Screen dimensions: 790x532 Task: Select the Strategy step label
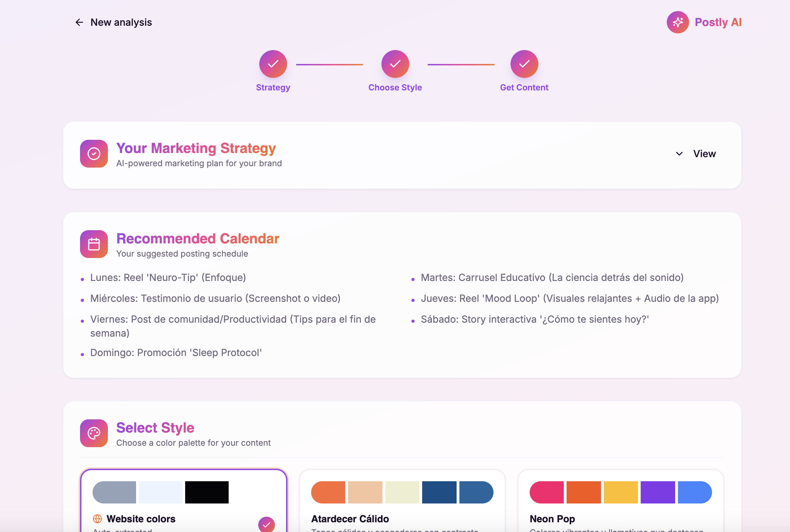(273, 87)
